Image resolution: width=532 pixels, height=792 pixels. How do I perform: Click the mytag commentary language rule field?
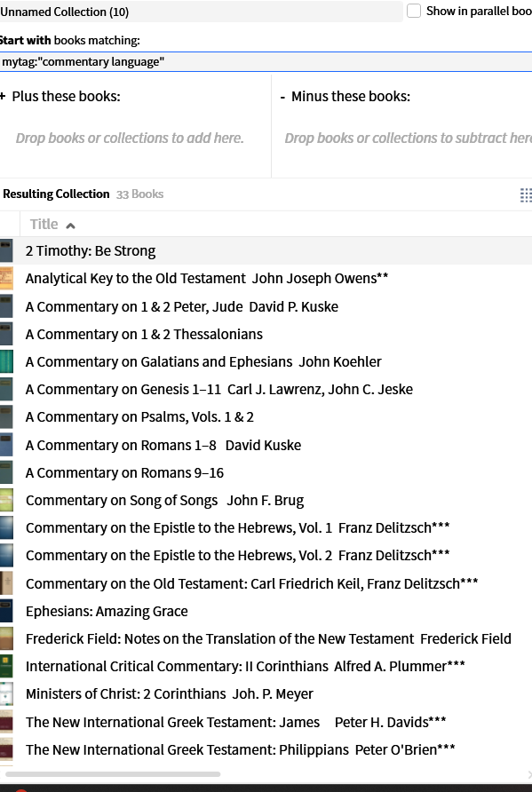click(x=266, y=62)
